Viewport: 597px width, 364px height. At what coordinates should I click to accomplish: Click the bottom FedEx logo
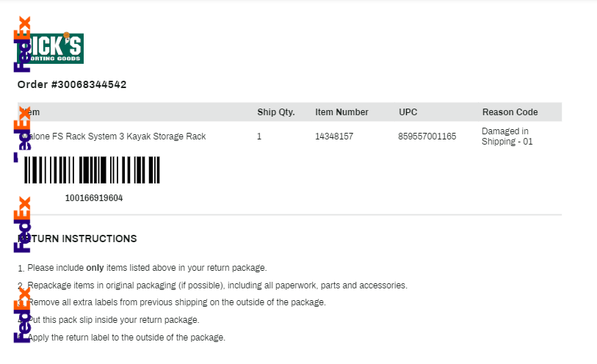pyautogui.click(x=22, y=315)
